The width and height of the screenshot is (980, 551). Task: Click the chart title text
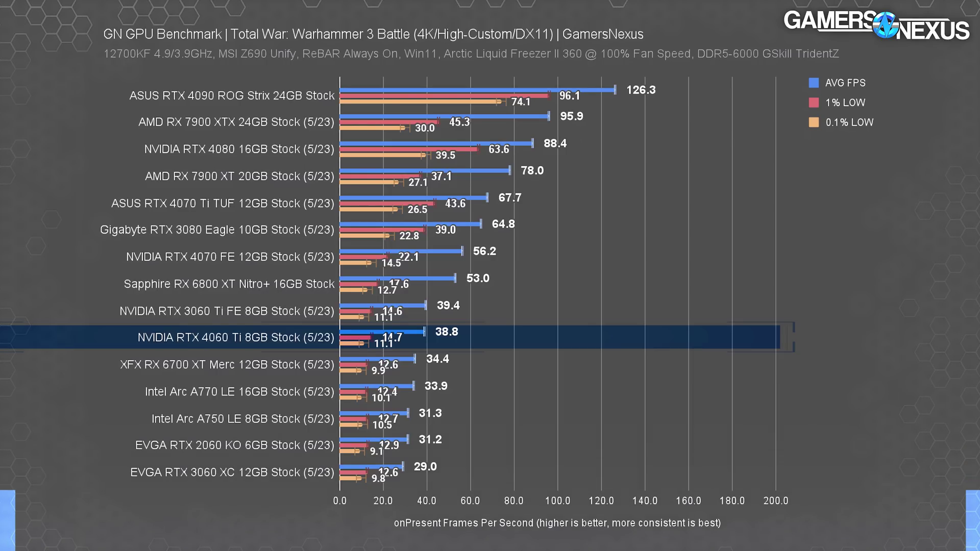373,34
